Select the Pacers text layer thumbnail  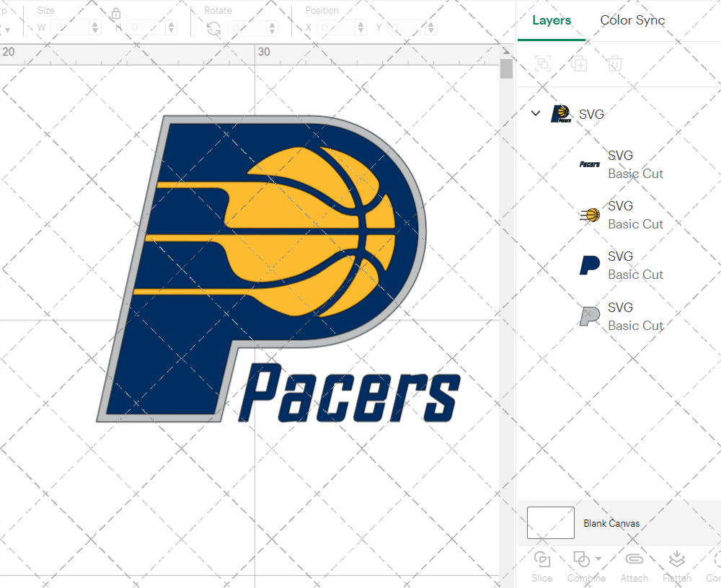pyautogui.click(x=590, y=164)
